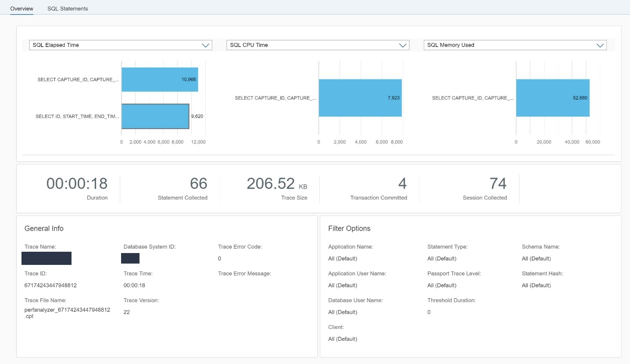Select the trace file name perfanalyzer link
The width and height of the screenshot is (630, 364).
tap(67, 312)
